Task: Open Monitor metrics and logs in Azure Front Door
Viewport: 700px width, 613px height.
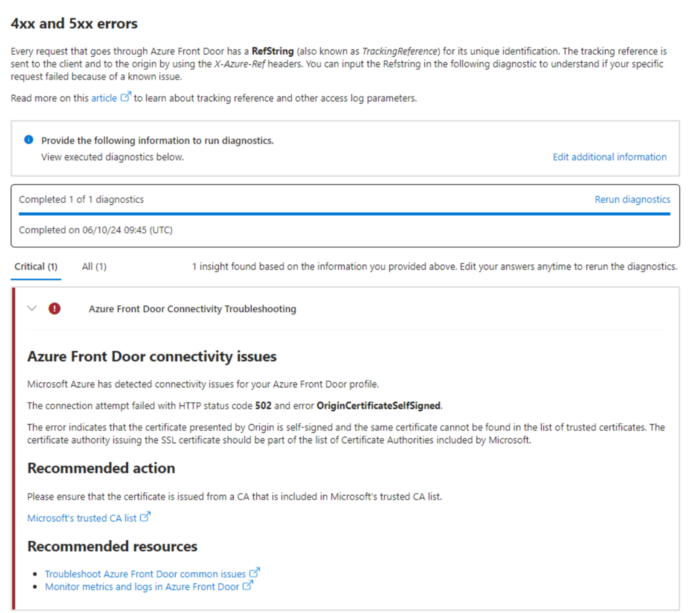Action: click(140, 586)
